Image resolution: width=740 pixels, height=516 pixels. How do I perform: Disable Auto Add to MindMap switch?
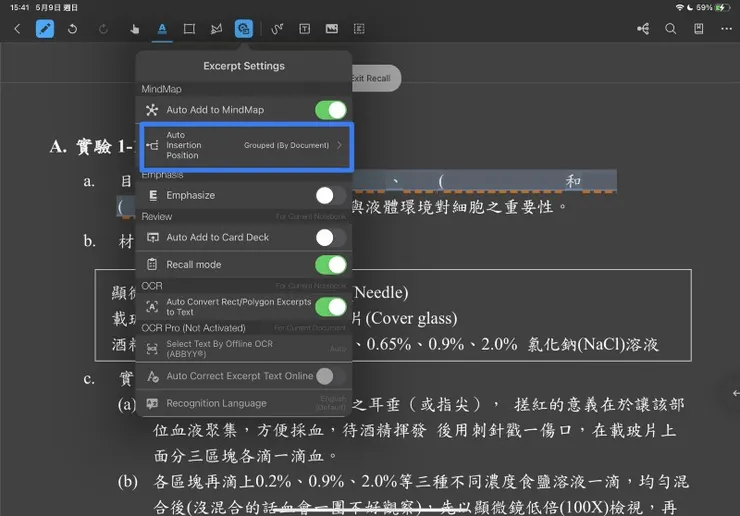click(331, 110)
